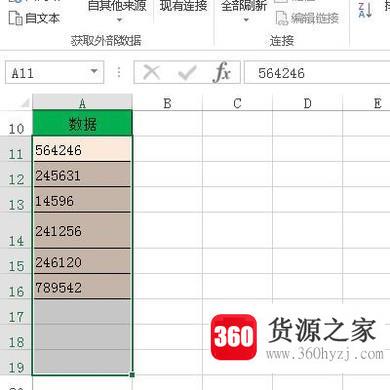Select row 14 header
Viewport: 390px width, 390px height.
[16, 230]
